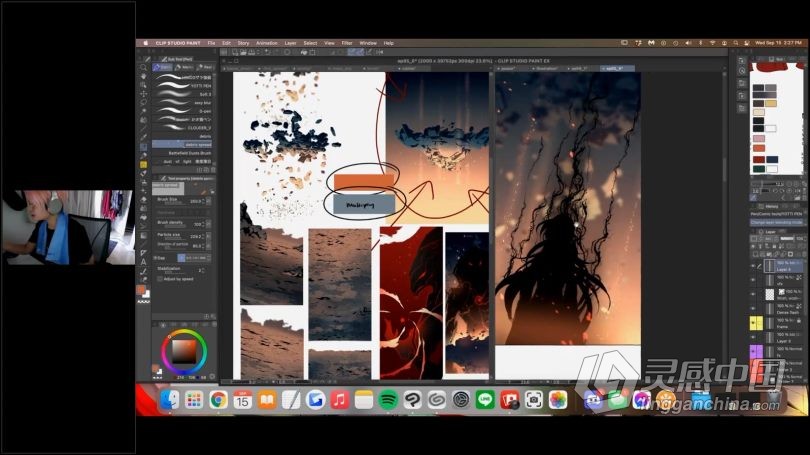810x455 pixels.
Task: Expand the Gap setting options
Action: (209, 257)
